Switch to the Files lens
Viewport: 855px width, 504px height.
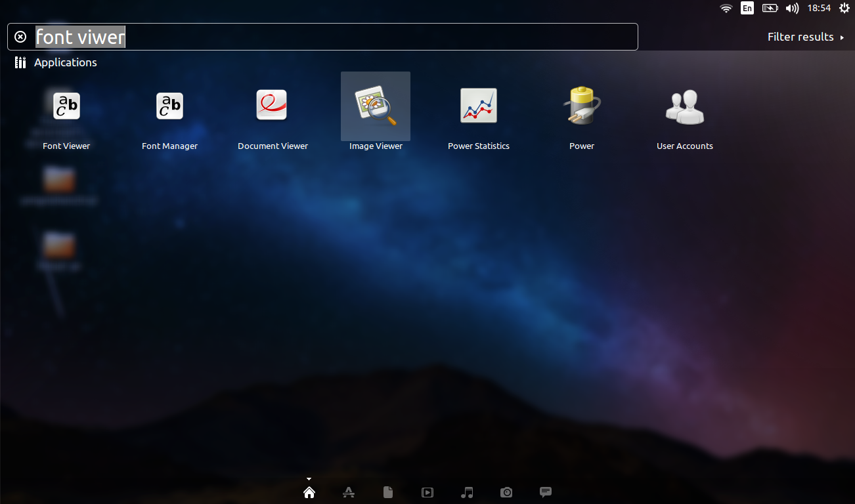coord(388,492)
